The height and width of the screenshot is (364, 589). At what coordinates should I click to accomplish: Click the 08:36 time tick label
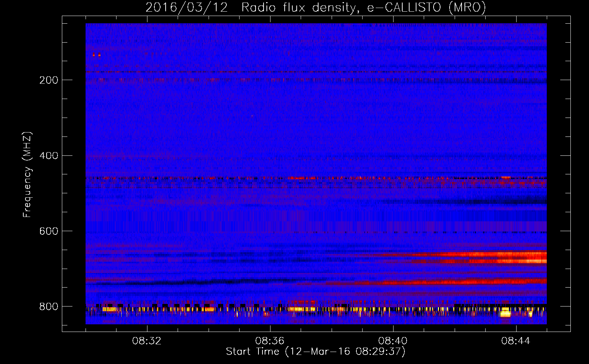click(x=270, y=341)
